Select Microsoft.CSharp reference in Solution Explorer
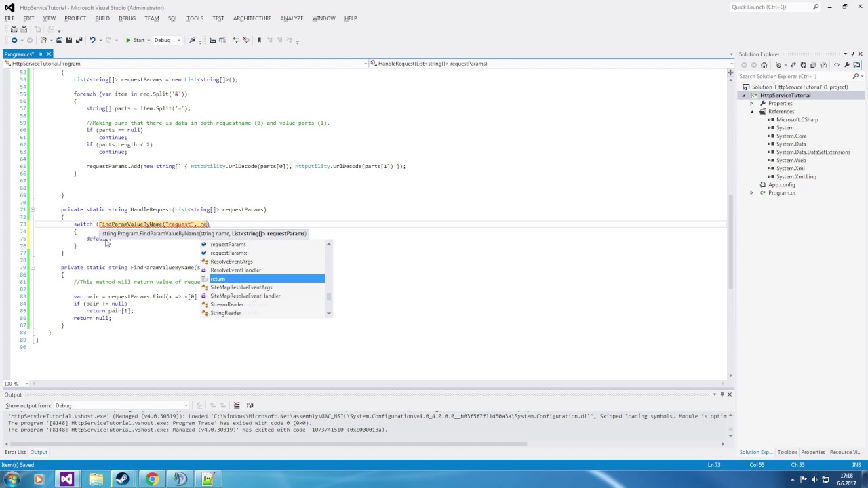This screenshot has height=488, width=868. click(797, 119)
